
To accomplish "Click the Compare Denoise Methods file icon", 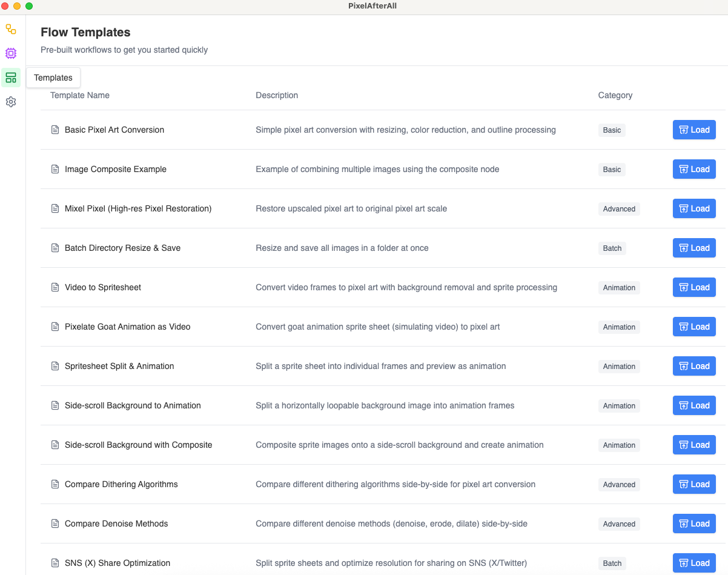I will click(x=55, y=523).
